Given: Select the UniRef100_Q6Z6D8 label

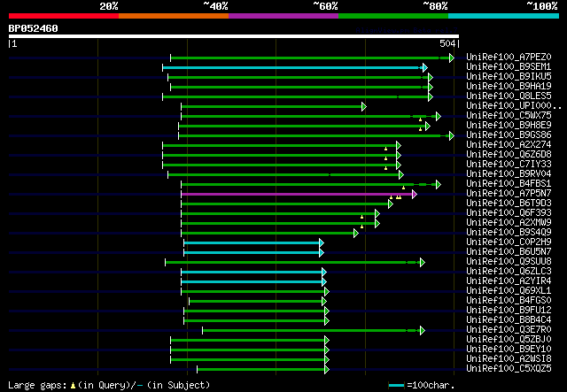Looking at the screenshot, I should (x=509, y=155).
